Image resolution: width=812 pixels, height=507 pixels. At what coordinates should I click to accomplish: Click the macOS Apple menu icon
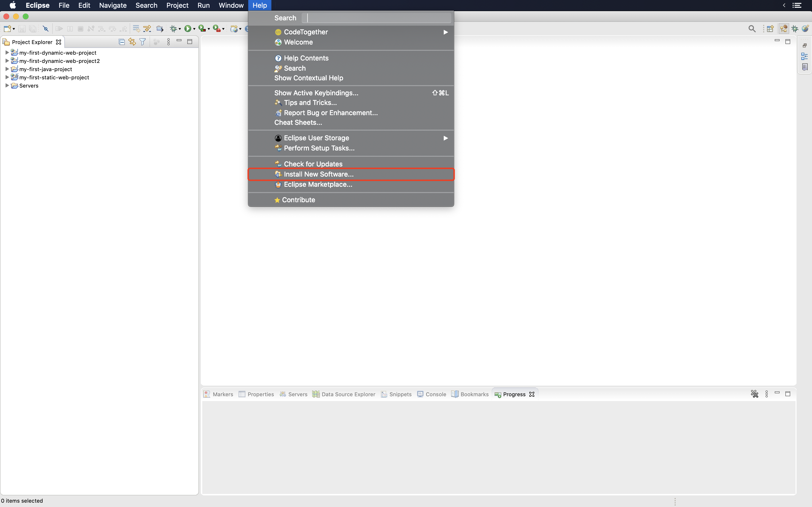pyautogui.click(x=12, y=5)
